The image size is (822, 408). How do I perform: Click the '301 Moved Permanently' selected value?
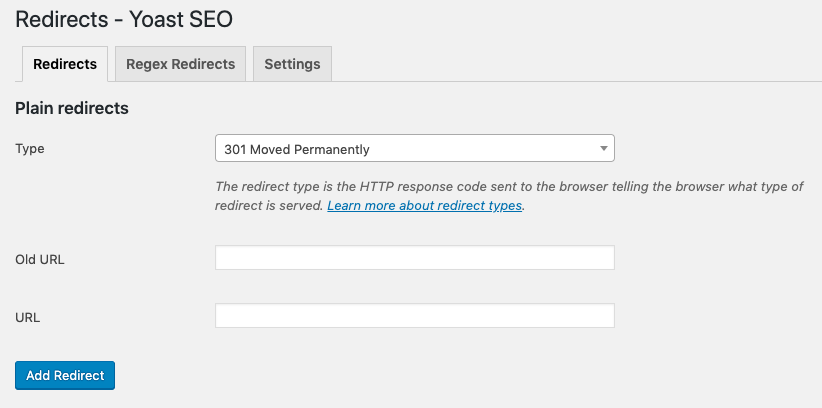tap(297, 149)
